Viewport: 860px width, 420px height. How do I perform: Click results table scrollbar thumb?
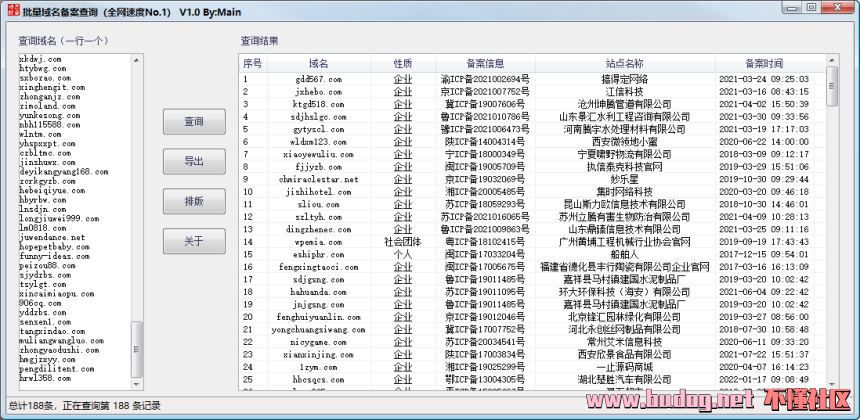pyautogui.click(x=831, y=86)
